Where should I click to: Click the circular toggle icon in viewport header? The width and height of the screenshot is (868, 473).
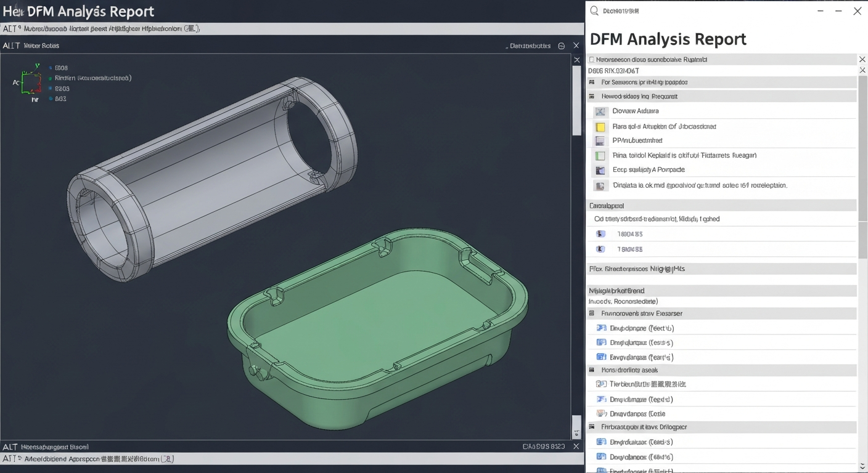point(561,46)
